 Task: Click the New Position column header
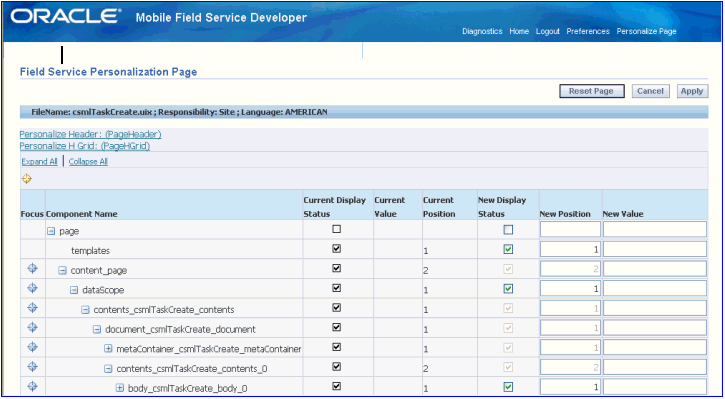click(565, 214)
